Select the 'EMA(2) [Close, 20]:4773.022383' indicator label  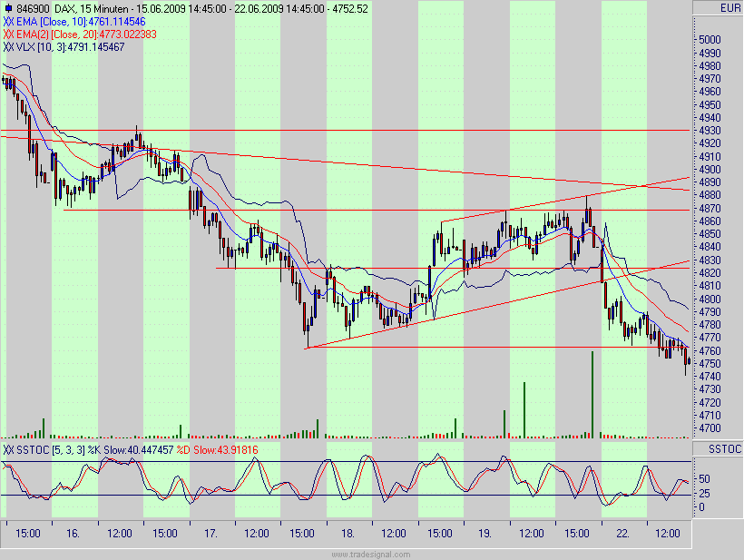[x=87, y=34]
